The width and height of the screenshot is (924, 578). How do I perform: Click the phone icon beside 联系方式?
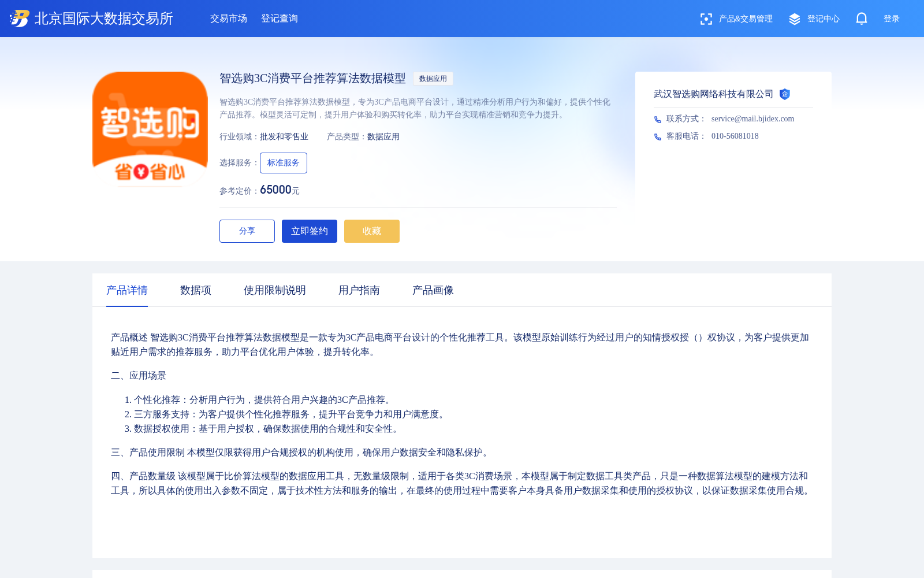(x=658, y=119)
